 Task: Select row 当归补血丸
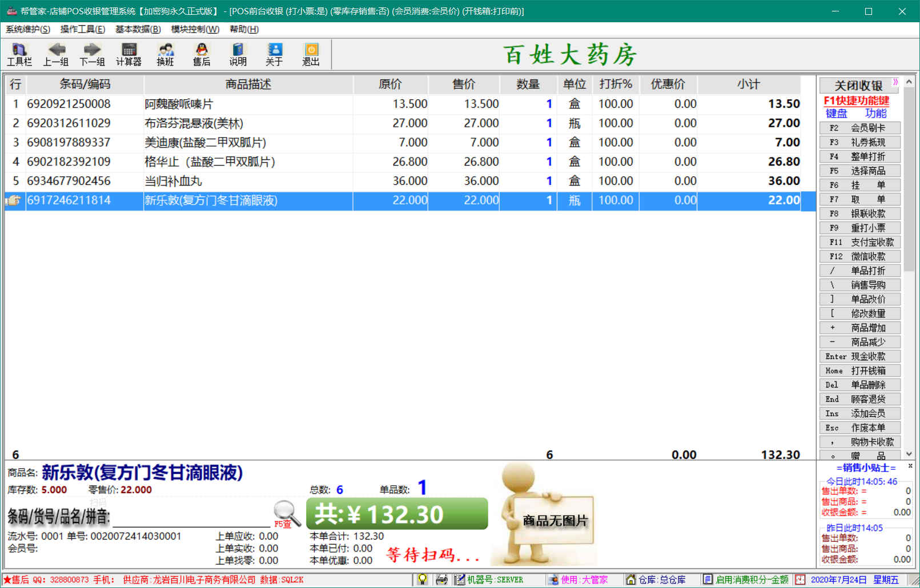403,182
